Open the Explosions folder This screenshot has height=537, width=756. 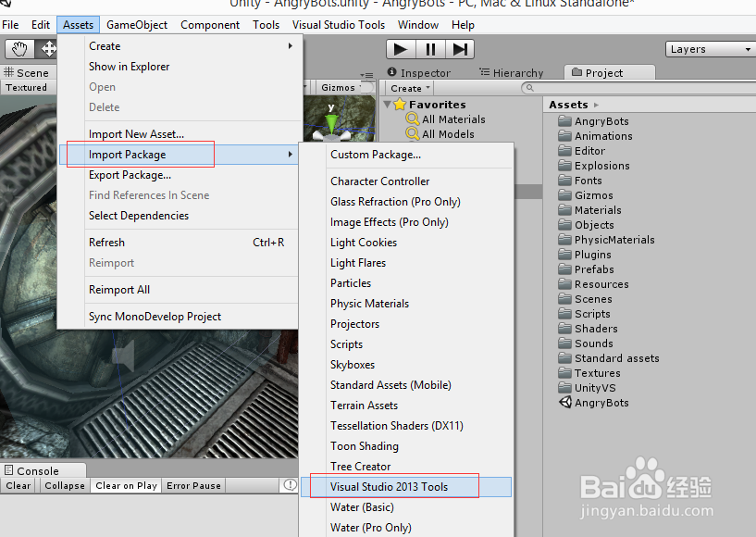pos(594,166)
